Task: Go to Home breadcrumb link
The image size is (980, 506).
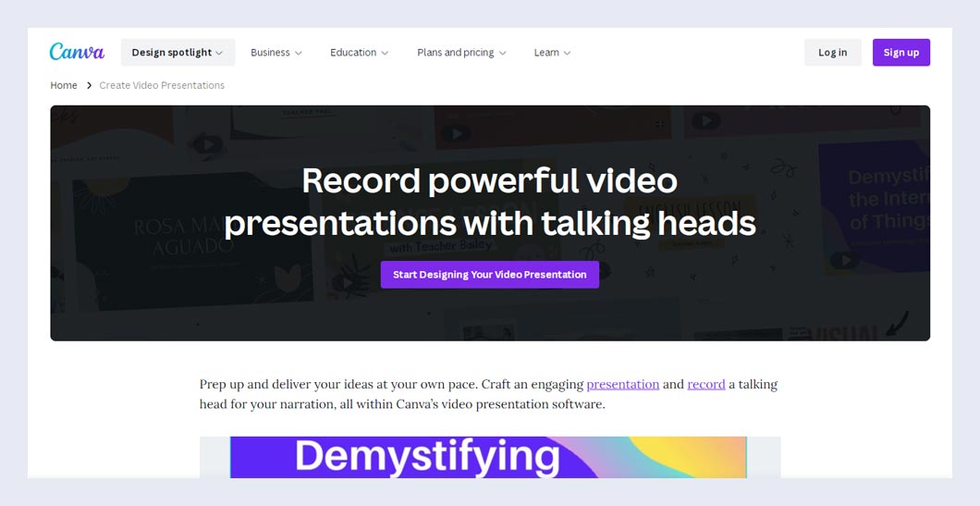Action: tap(64, 85)
